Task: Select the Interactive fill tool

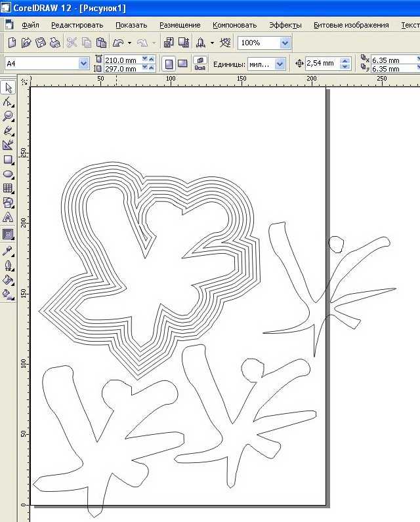Action: 8,294
